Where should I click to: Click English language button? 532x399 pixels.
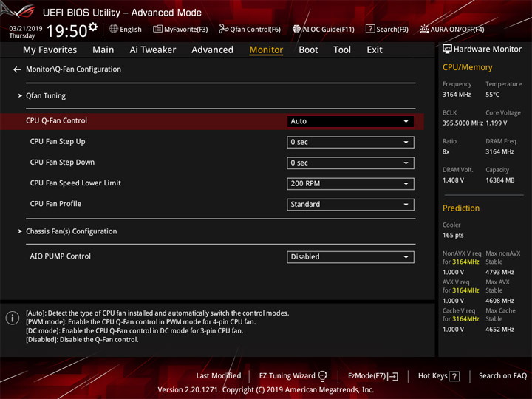point(131,29)
